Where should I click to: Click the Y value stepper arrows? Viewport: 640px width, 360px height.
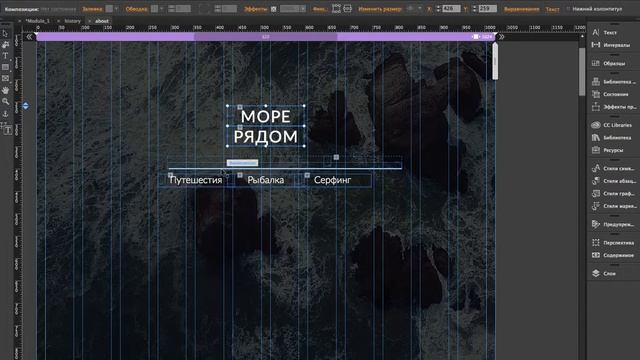tap(475, 9)
